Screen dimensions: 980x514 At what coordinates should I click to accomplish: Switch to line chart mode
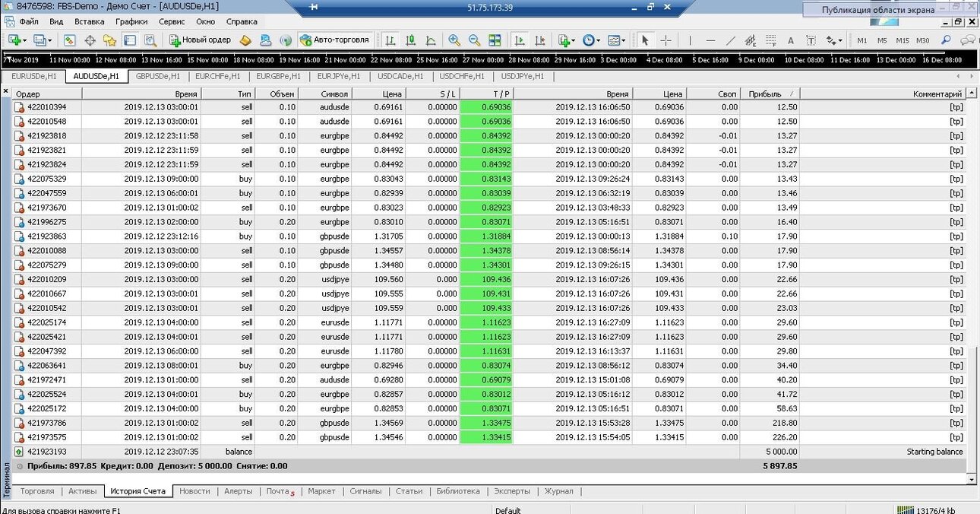431,40
